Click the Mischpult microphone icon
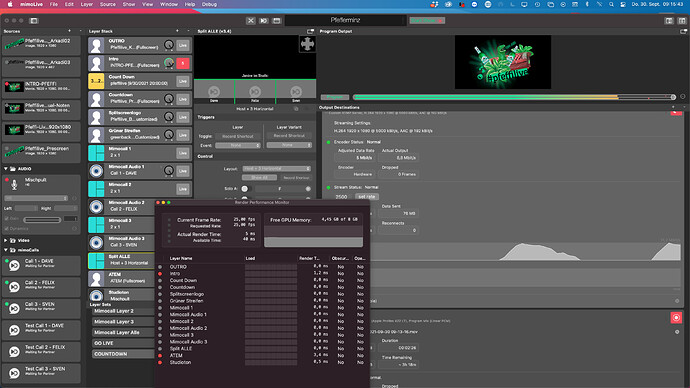The image size is (690, 388). click(x=14, y=185)
